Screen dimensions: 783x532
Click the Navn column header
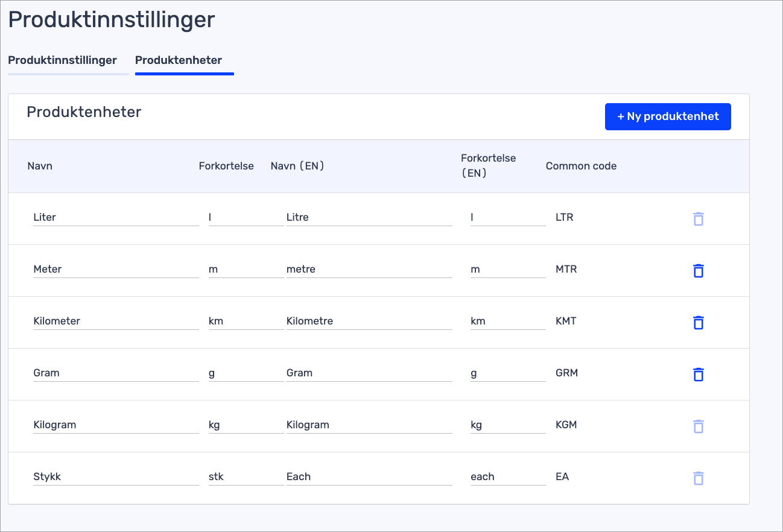40,166
